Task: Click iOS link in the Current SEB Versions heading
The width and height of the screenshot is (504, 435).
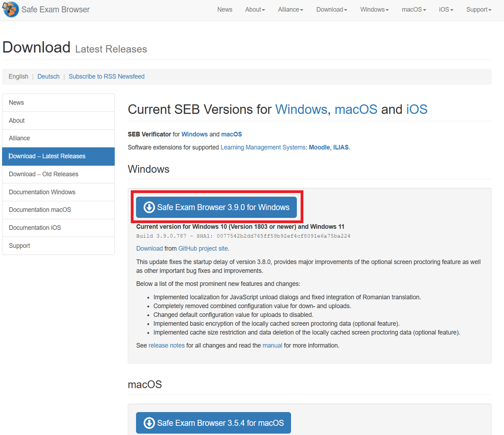Action: coord(417,110)
